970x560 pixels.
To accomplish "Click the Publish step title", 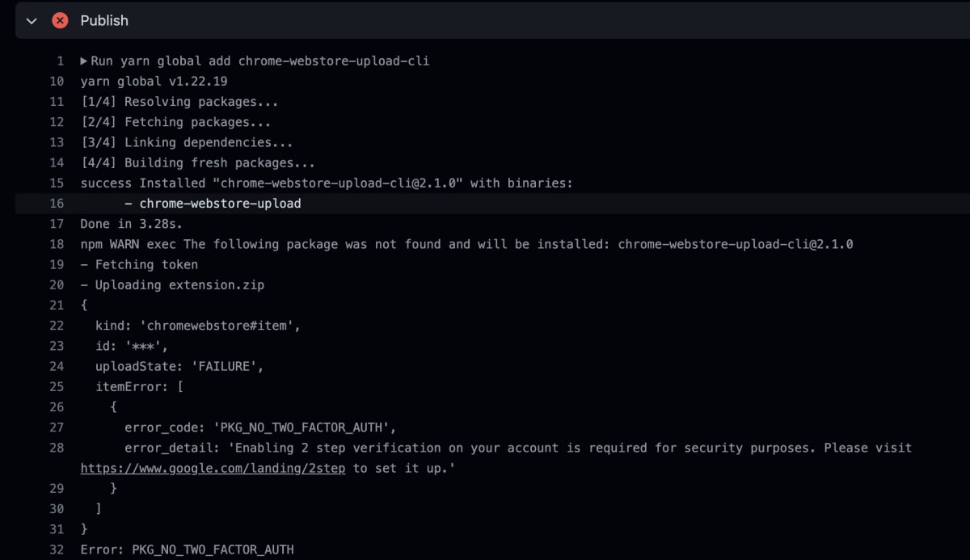I will [104, 21].
